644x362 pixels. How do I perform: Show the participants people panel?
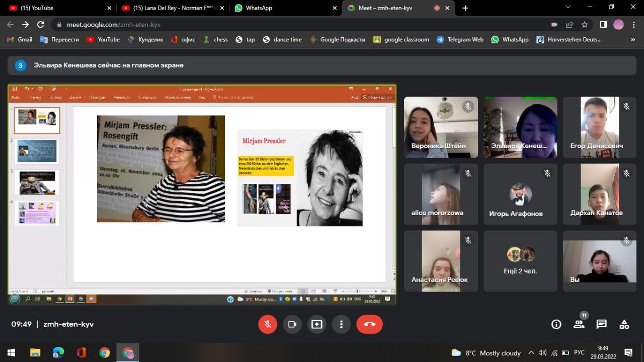(x=579, y=324)
